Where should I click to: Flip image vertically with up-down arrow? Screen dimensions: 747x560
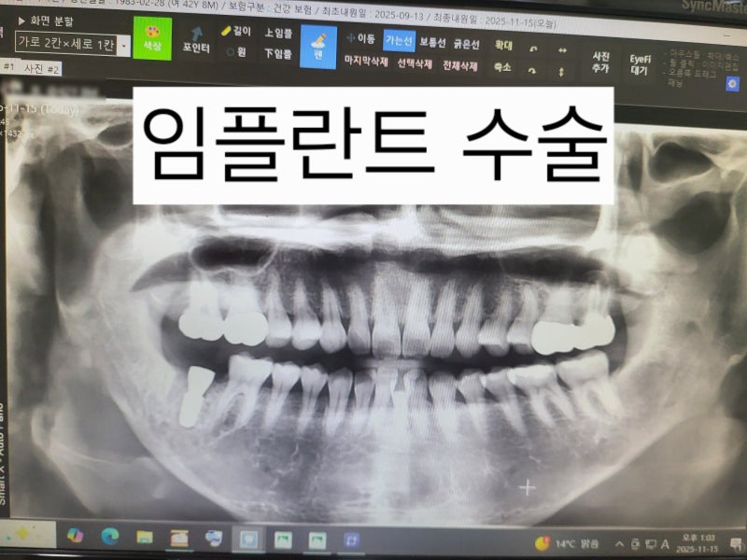pos(561,72)
